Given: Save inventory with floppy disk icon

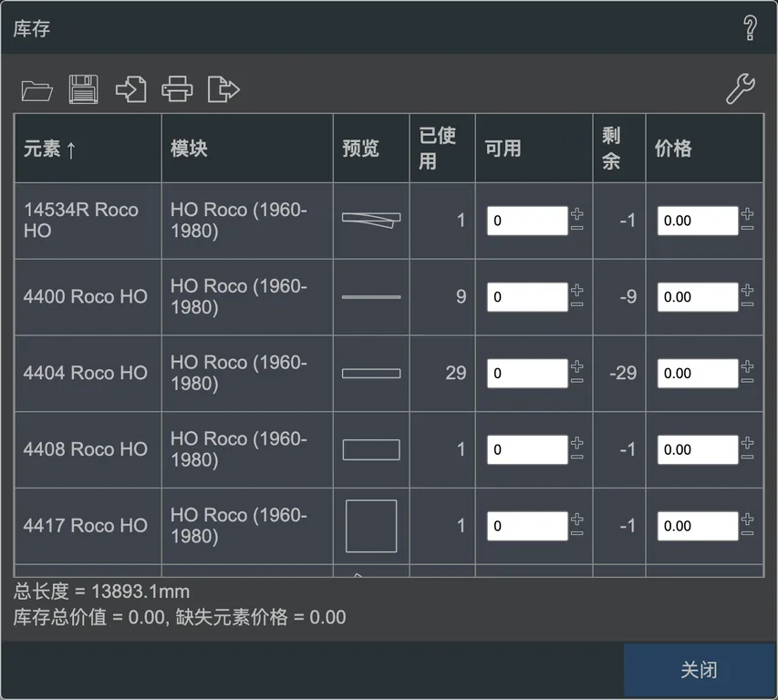Looking at the screenshot, I should 83,89.
